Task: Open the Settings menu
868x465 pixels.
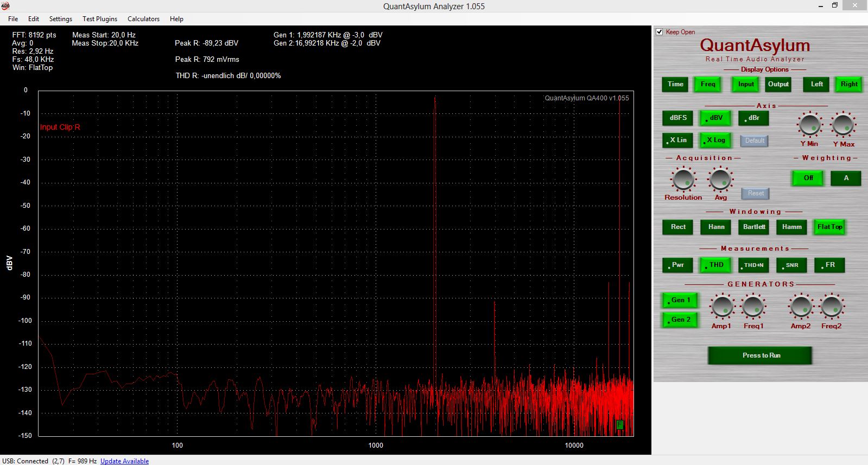Action: tap(61, 19)
